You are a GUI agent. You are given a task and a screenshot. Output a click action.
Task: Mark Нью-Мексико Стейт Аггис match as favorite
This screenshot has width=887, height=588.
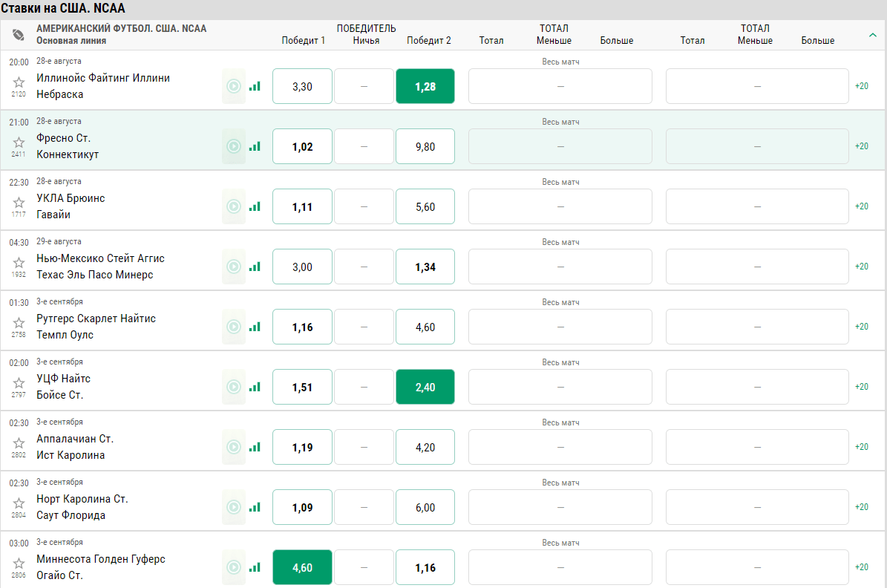(19, 263)
